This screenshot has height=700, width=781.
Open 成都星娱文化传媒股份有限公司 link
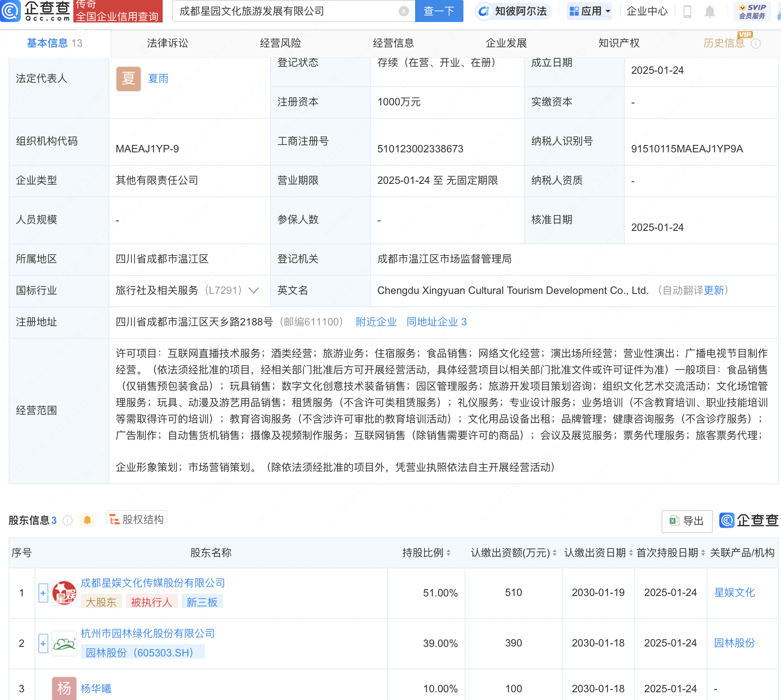click(x=153, y=583)
